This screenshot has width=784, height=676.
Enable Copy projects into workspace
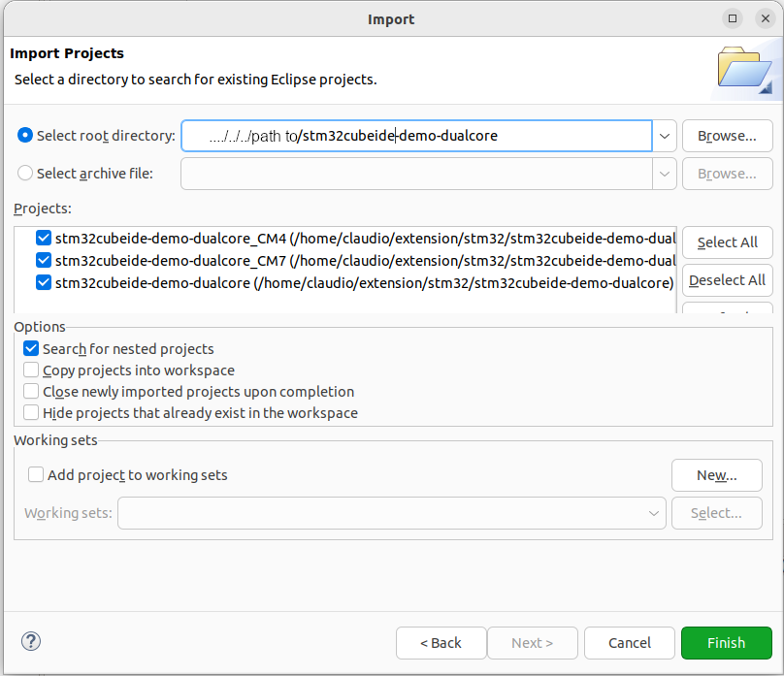(32, 370)
